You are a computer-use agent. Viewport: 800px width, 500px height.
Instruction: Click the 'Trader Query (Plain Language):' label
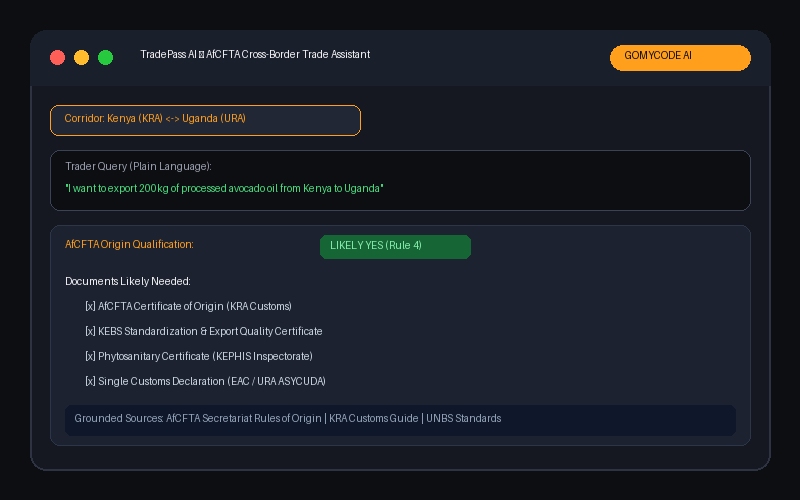coord(138,166)
